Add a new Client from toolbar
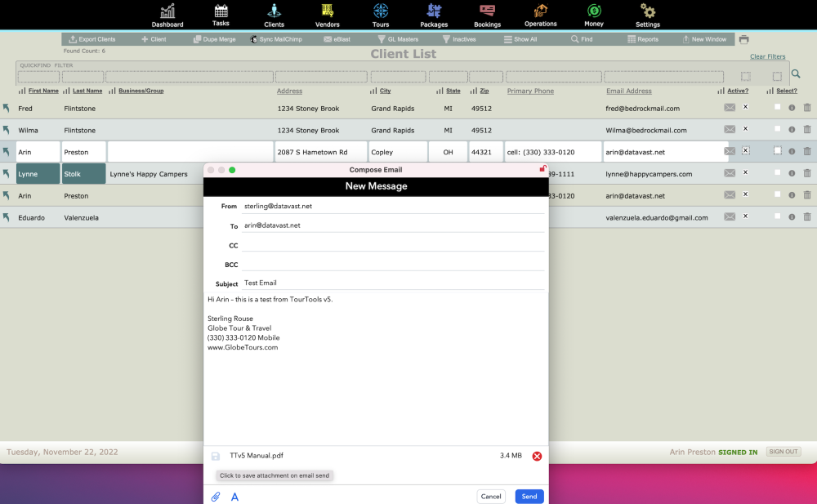817x504 pixels. (x=154, y=39)
